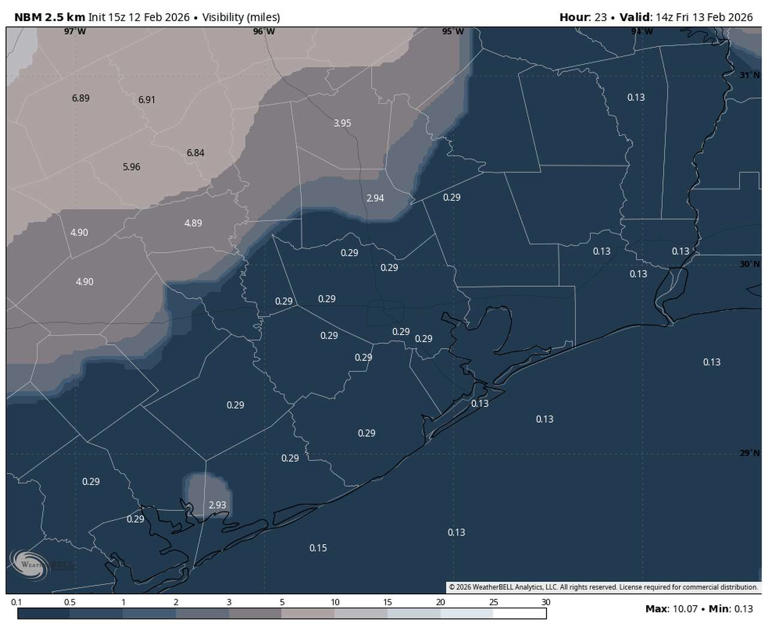Select the 4.89 visibility value on map
Viewport: 768px width, 631px height.
coord(193,223)
